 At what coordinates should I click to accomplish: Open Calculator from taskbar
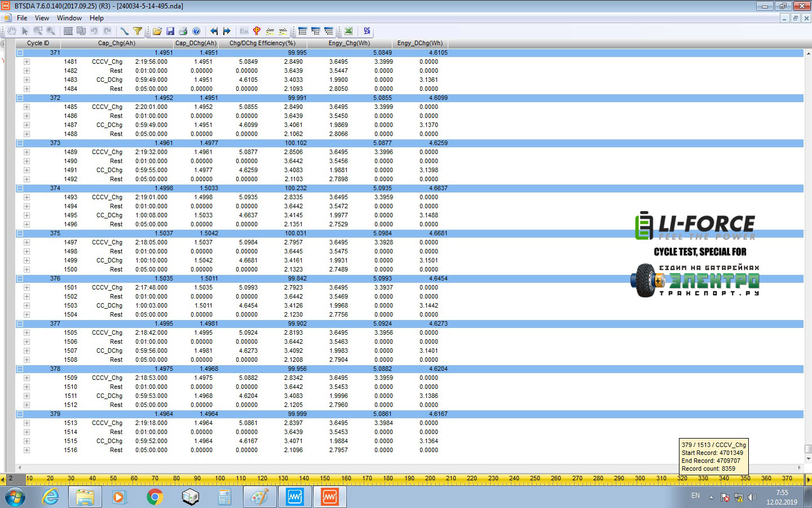coord(224,497)
